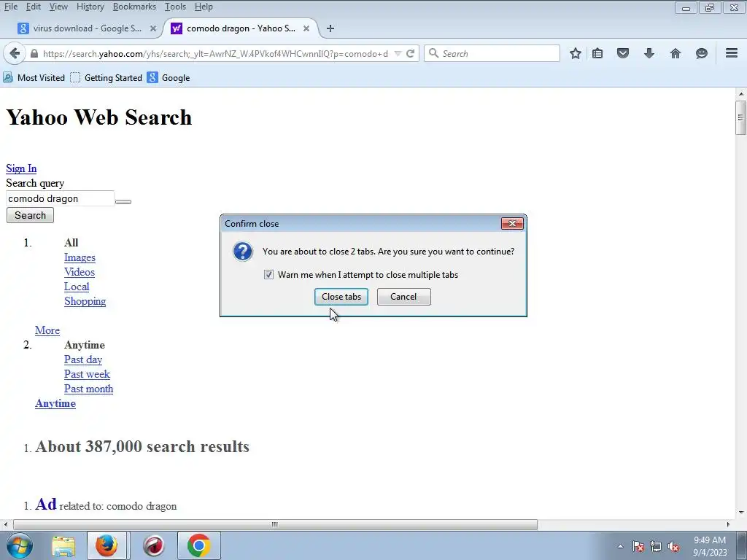Filter by Past month link

88,389
